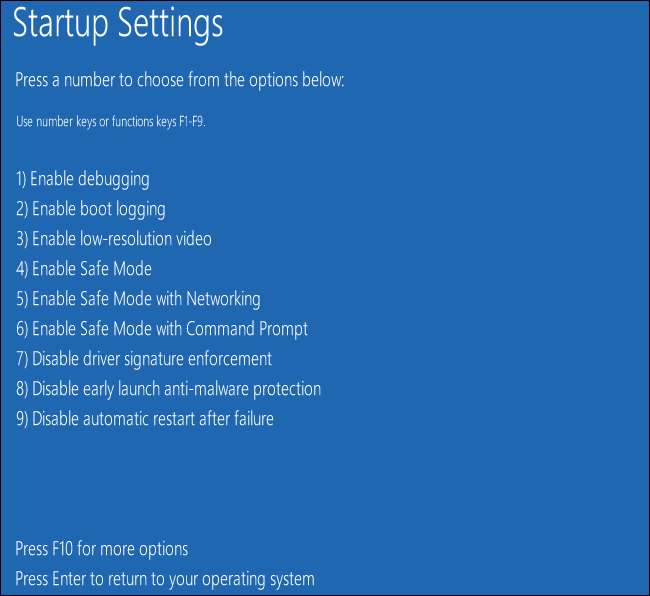This screenshot has width=650, height=596.
Task: Click the word 'Enter' in the bottom line
Action: [x=75, y=579]
